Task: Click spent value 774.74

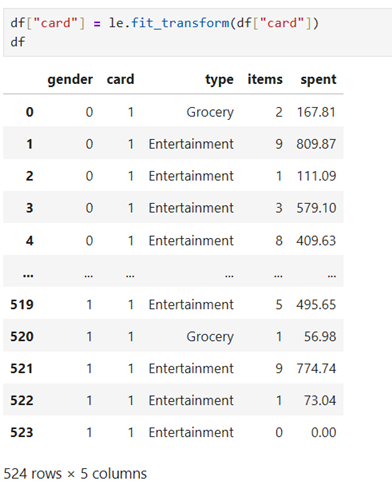Action: [x=316, y=369]
